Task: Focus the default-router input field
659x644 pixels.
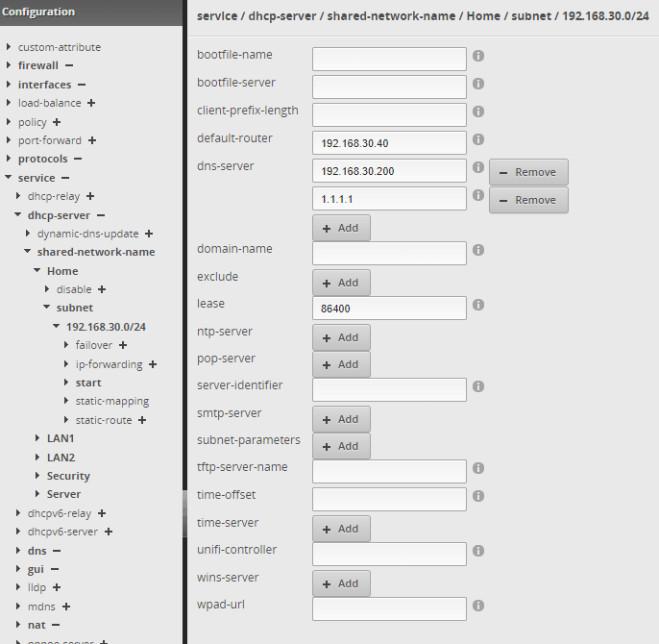Action: click(389, 143)
